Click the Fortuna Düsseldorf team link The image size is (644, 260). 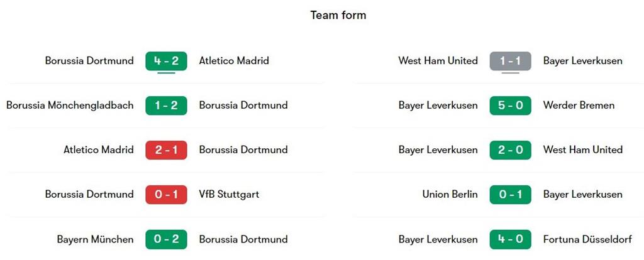click(x=592, y=239)
